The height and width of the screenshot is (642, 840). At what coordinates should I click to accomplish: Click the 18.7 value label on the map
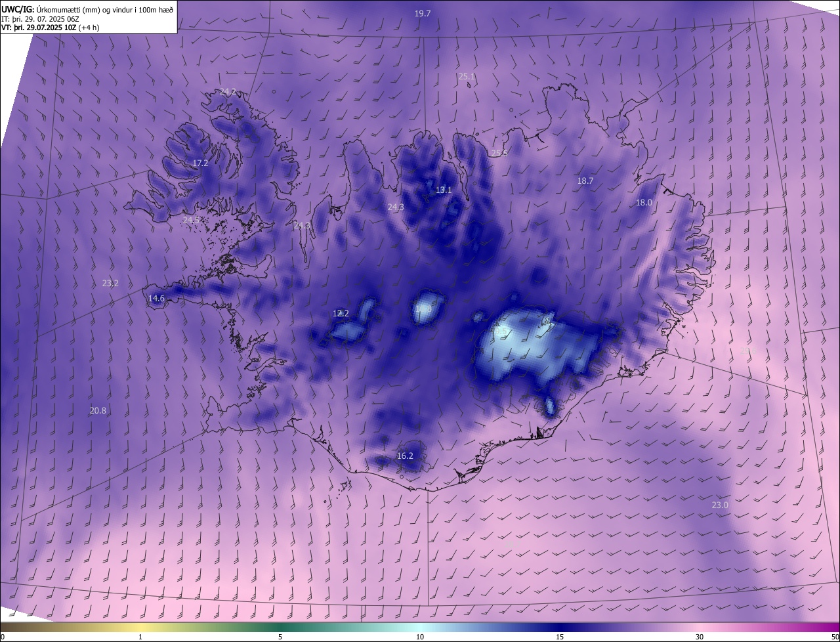(x=585, y=181)
